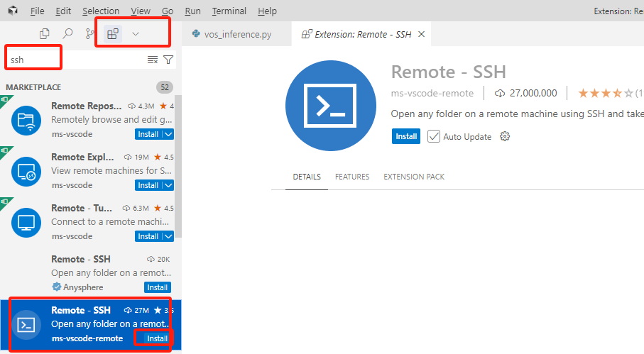Open the Explorer view icon
The image size is (644, 354).
[44, 33]
